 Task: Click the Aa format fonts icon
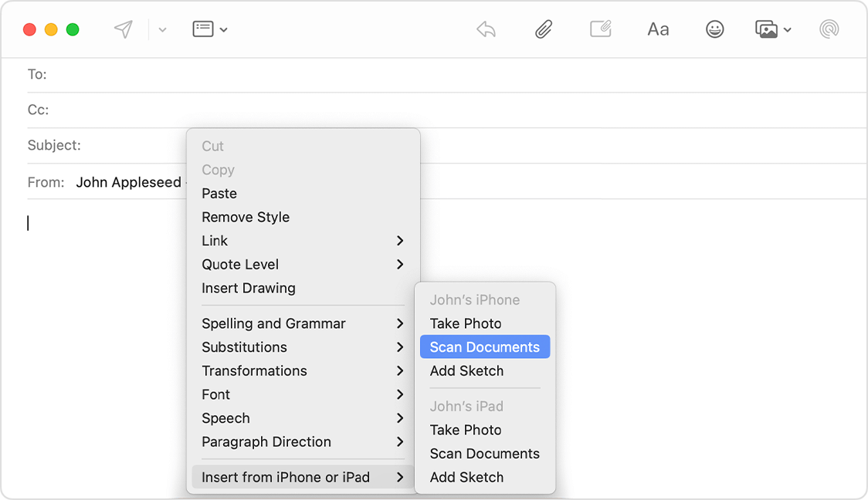[x=657, y=29]
